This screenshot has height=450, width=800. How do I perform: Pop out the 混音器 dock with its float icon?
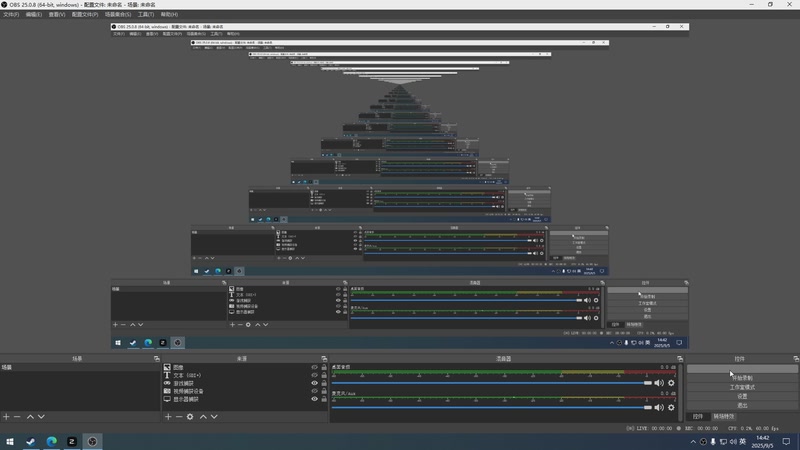point(680,359)
